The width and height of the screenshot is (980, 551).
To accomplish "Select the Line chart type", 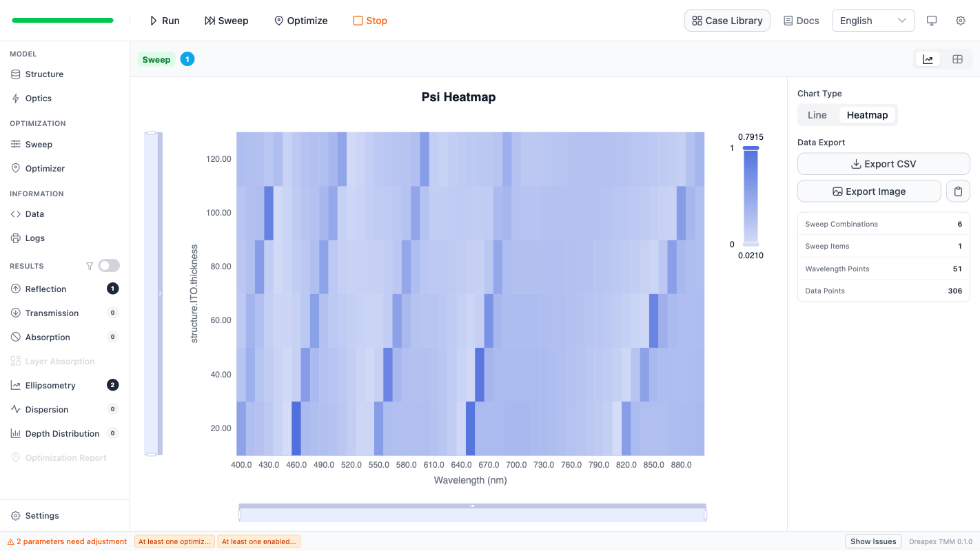I will [x=817, y=115].
